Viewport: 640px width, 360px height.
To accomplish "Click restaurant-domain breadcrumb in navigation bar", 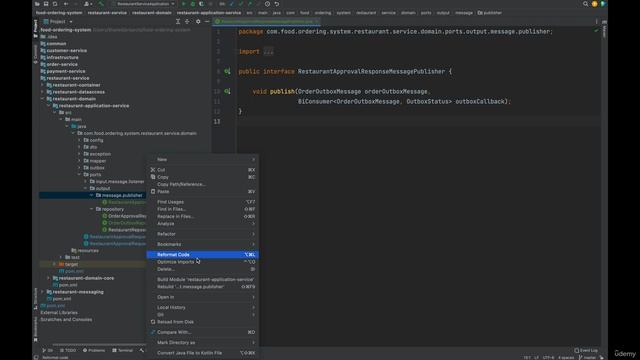I will tap(151, 13).
